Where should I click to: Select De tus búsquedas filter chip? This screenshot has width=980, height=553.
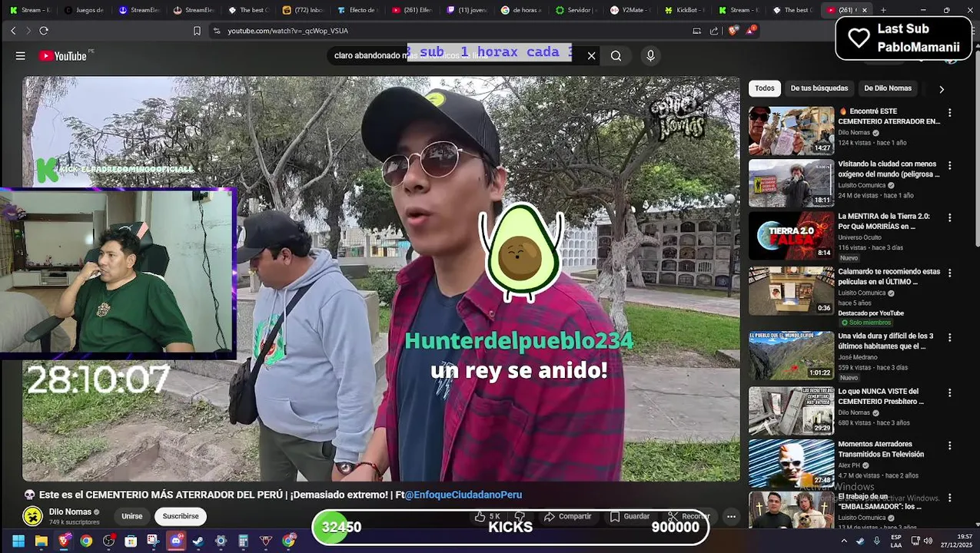[x=819, y=88]
